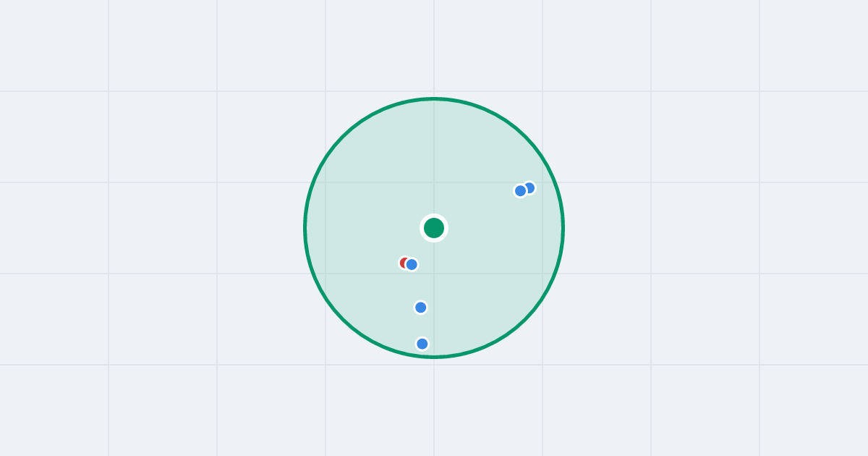
Task: Select the blue marker nearest the circle's bottom edge
Action: click(422, 343)
